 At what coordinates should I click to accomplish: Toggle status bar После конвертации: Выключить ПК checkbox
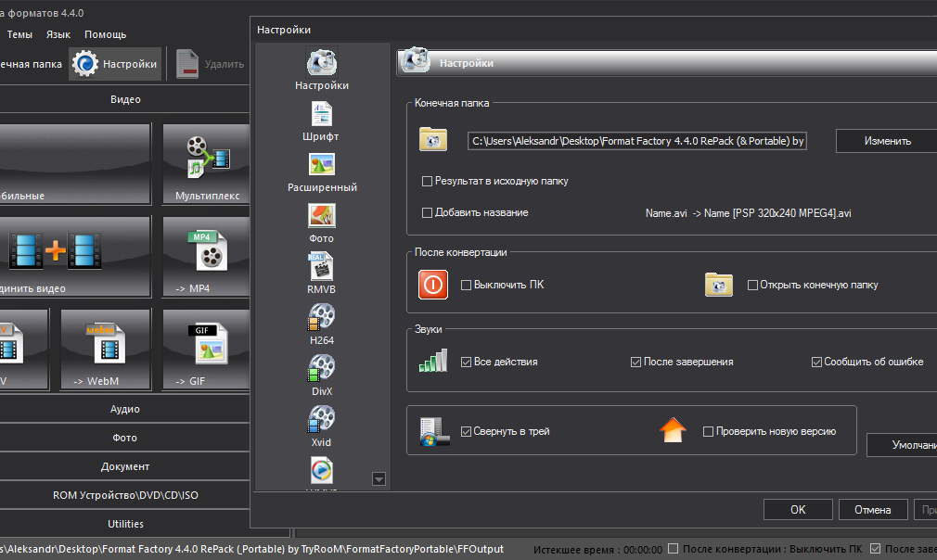[x=674, y=549]
